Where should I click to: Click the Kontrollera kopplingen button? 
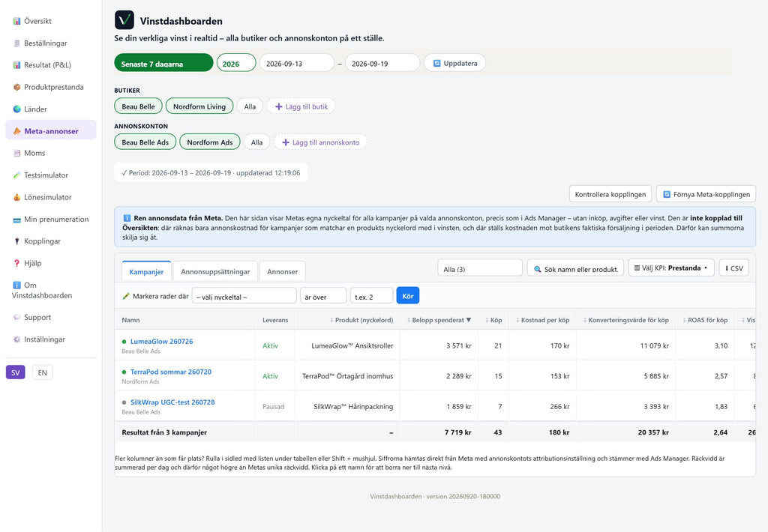[610, 194]
